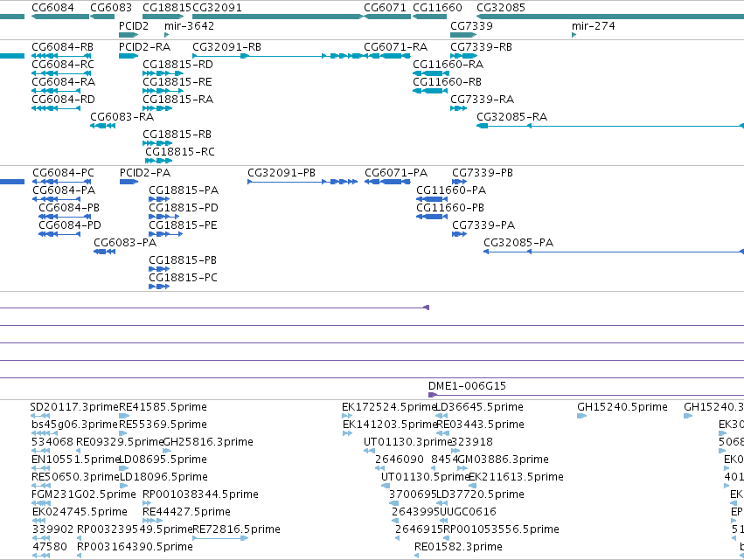Open EST GH25816.3prime
Image resolution: width=744 pixels, height=560 pixels.
[x=208, y=442]
